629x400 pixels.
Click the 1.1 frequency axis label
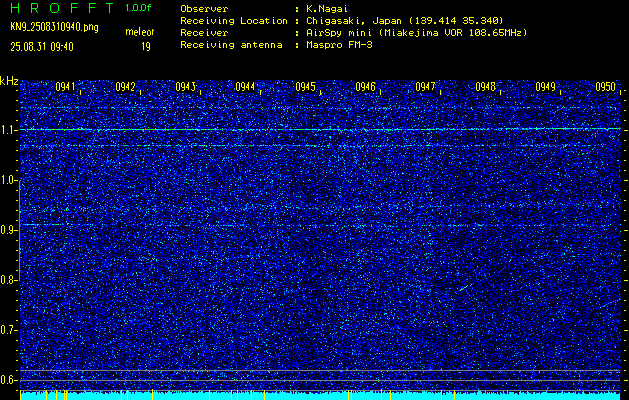pyautogui.click(x=8, y=130)
